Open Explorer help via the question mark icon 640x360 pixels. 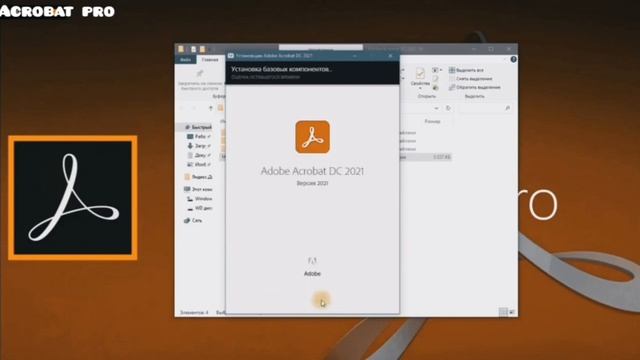point(513,60)
